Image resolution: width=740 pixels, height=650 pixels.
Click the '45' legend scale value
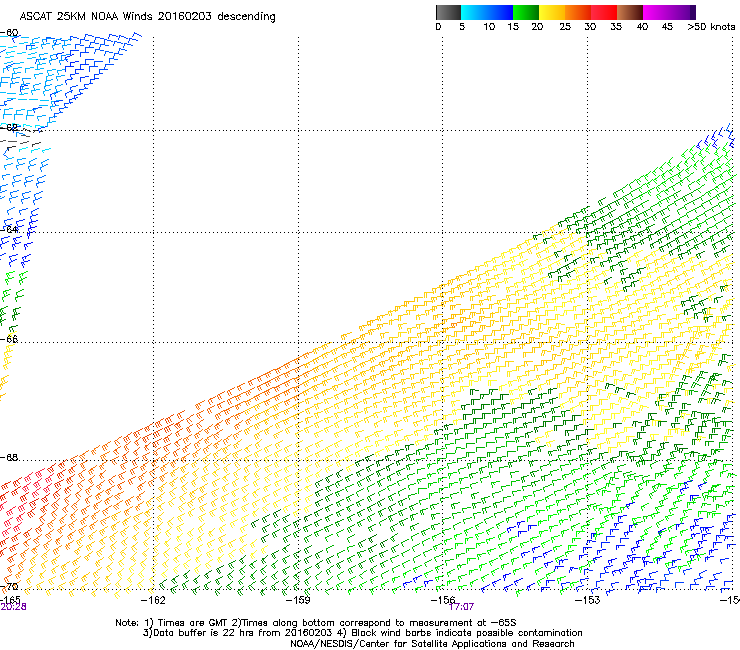click(667, 27)
